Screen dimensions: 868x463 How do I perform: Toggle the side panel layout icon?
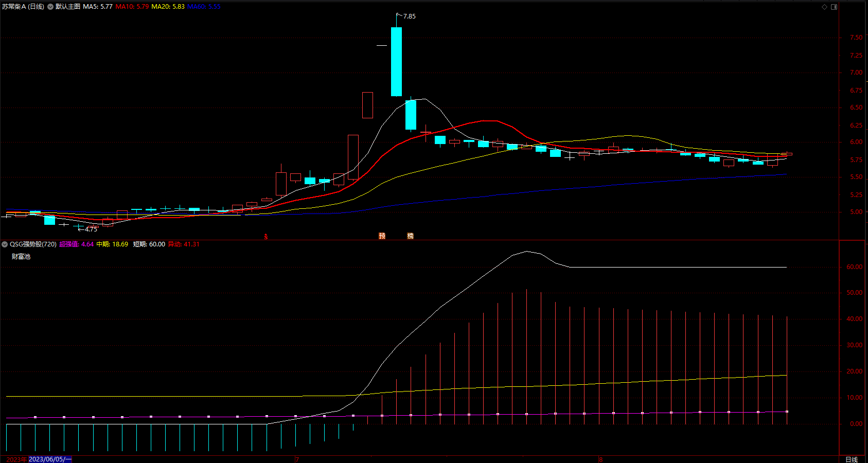pos(834,7)
